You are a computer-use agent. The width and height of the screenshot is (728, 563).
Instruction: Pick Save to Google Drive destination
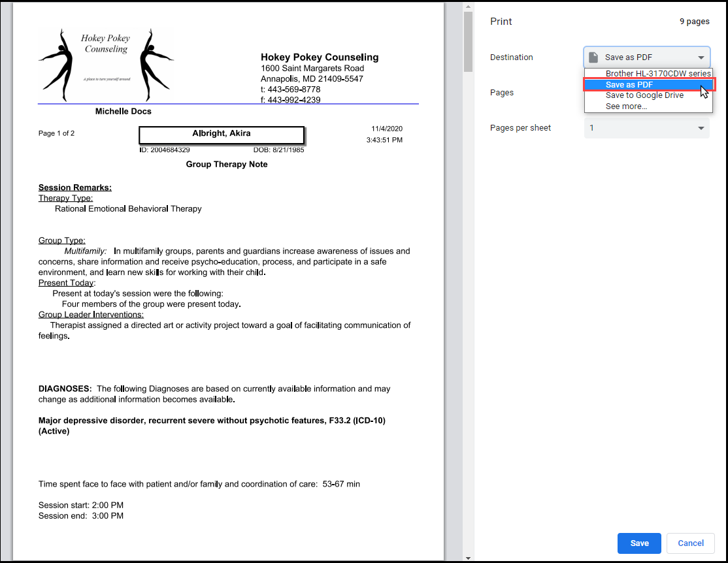click(644, 95)
